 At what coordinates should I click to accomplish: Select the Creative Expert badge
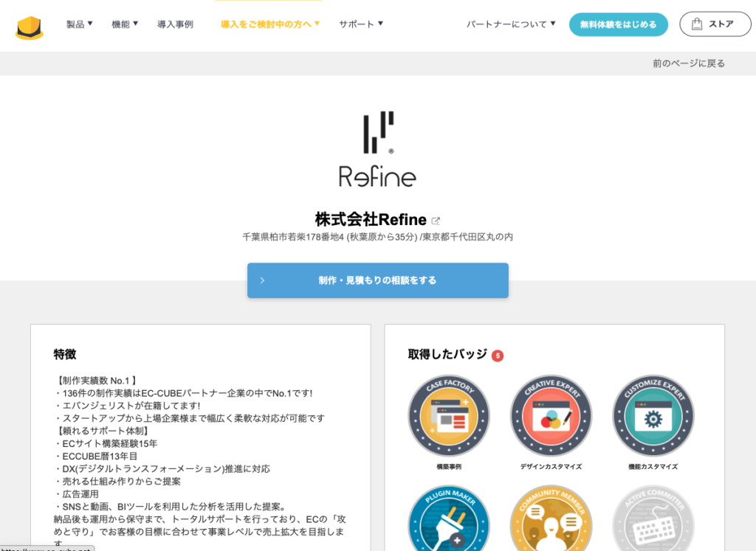point(551,416)
